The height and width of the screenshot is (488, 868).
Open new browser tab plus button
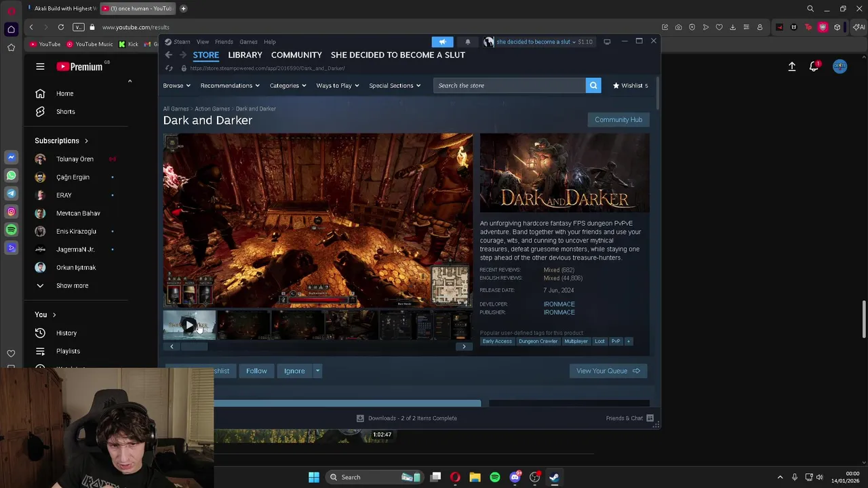[183, 8]
